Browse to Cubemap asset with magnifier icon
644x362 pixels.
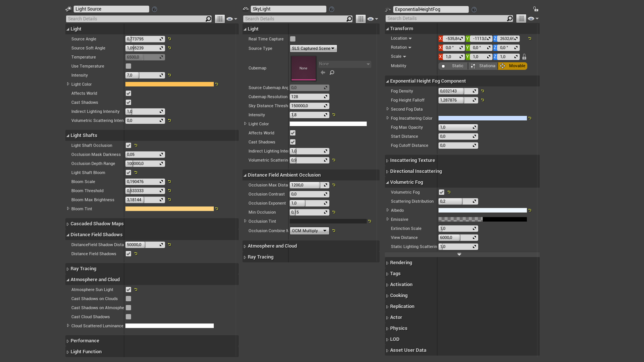coord(332,72)
